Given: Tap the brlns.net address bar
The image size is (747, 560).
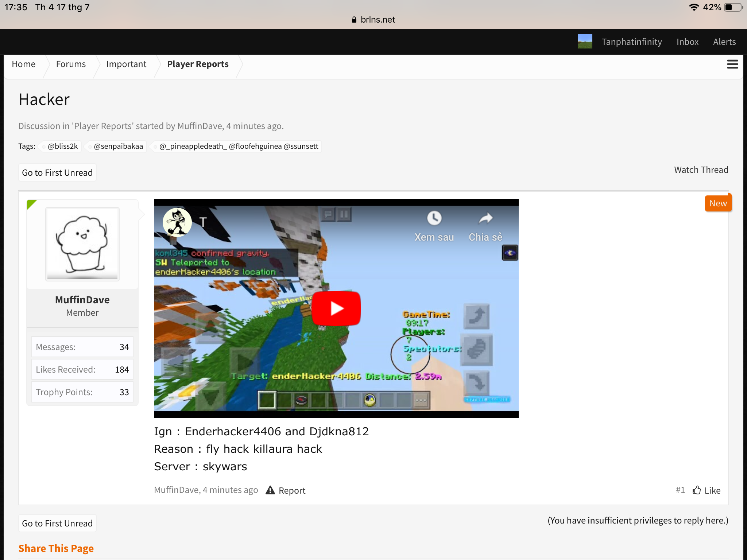Looking at the screenshot, I should (x=373, y=20).
